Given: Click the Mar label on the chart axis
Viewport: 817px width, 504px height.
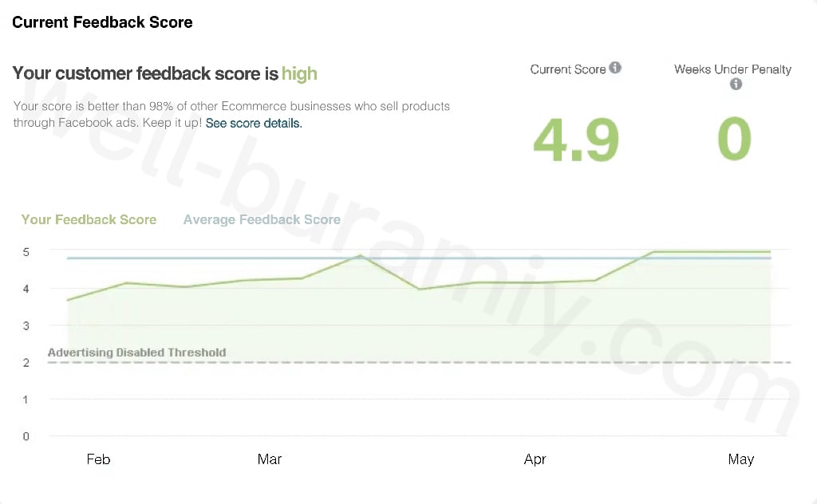Looking at the screenshot, I should (270, 459).
